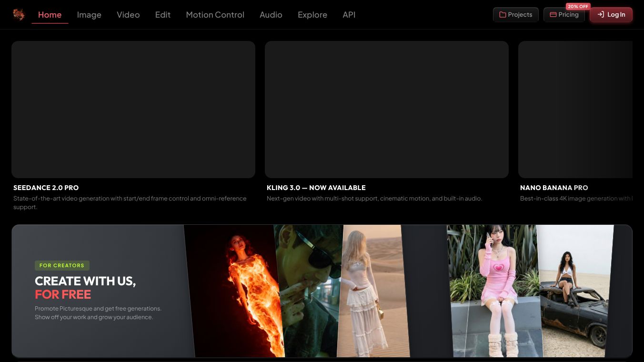644x362 pixels.
Task: Click the SEEDANCE 2.0 PRO title
Action: click(46, 188)
